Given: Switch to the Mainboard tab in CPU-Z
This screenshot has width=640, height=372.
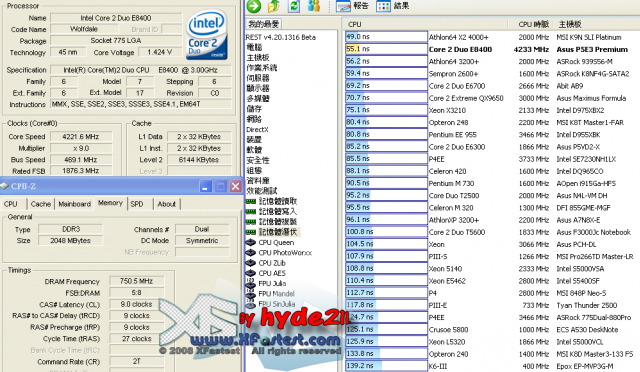Looking at the screenshot, I should (x=74, y=204).
